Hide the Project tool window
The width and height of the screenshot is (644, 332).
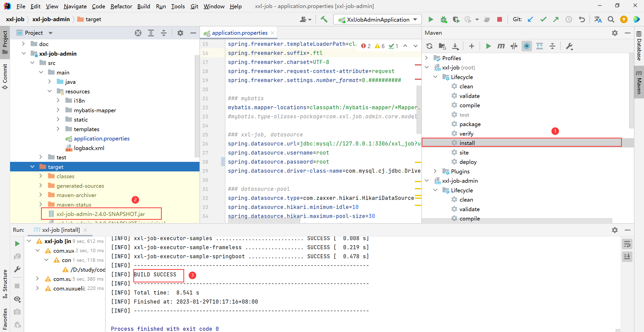193,33
